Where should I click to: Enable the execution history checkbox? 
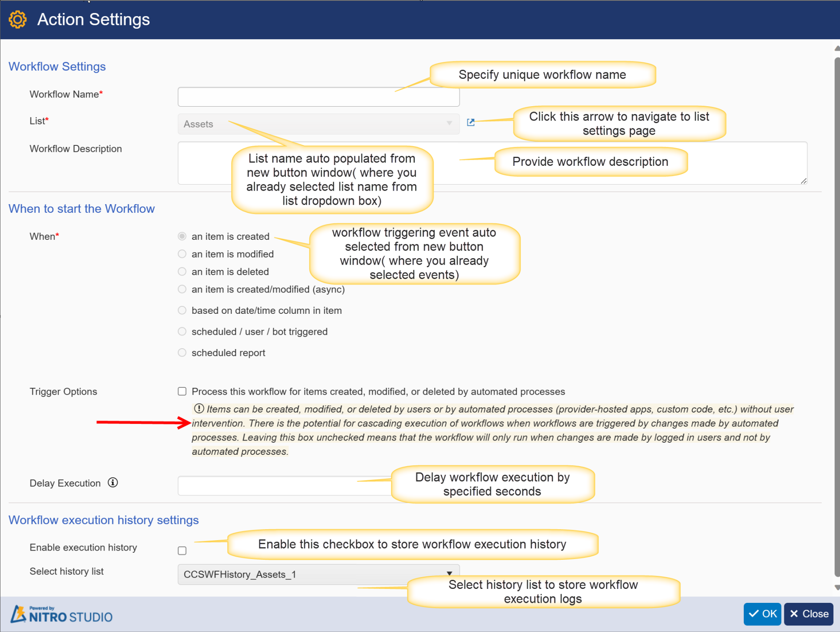[182, 550]
